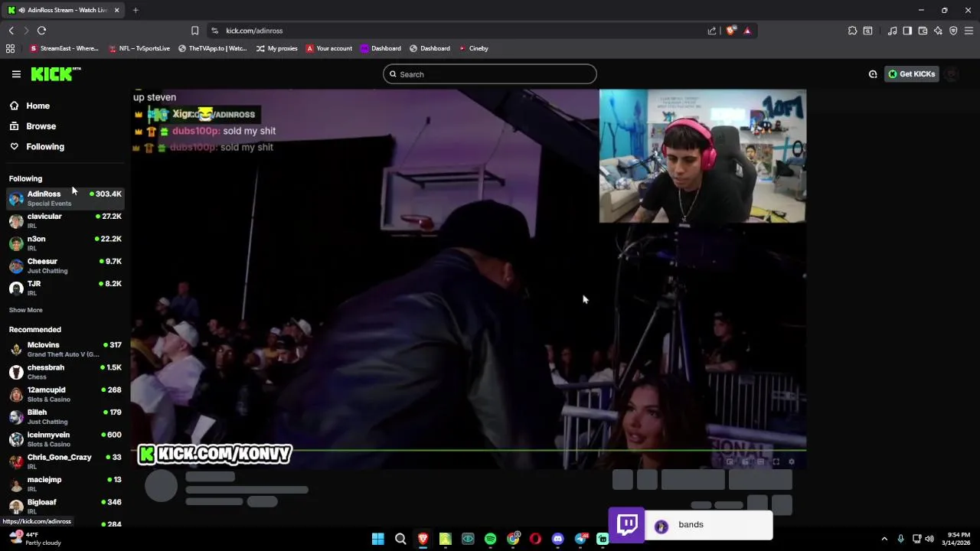Close the AdinRoss Stream browser tab
This screenshot has width=980, height=551.
pyautogui.click(x=116, y=10)
